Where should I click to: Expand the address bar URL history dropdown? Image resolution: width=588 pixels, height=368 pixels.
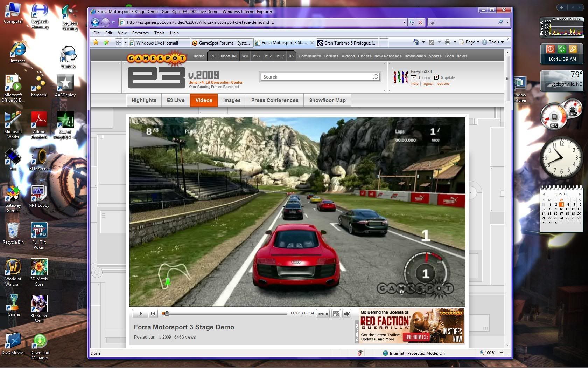(404, 22)
